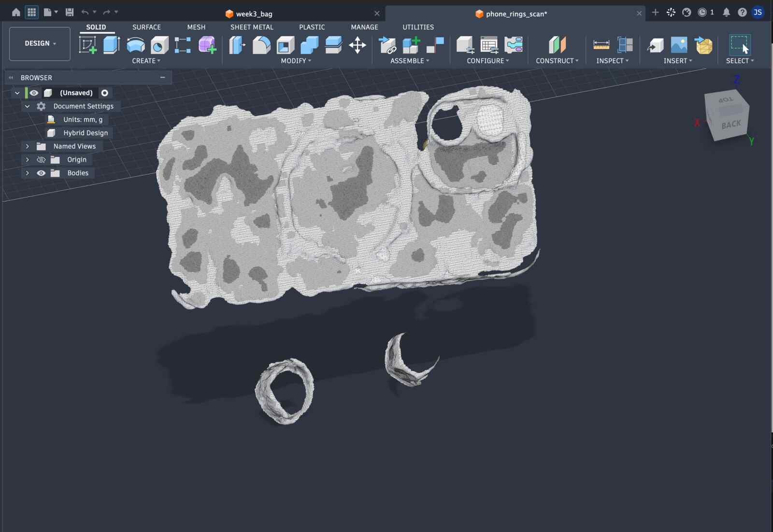This screenshot has height=532, width=773.
Task: Select the Rectangular Pattern tool
Action: [x=183, y=45]
